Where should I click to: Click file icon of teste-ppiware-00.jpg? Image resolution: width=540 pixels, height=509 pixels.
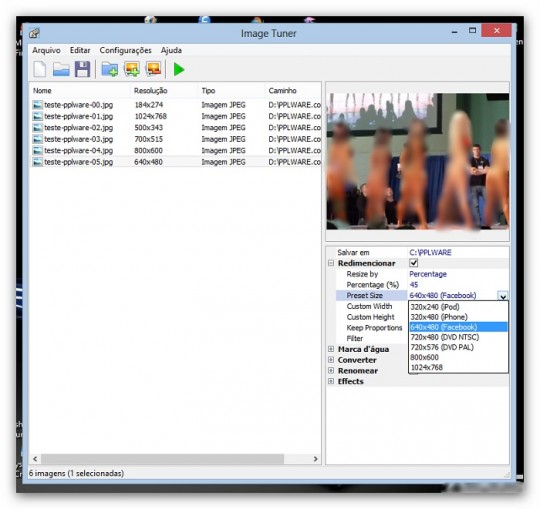coord(38,105)
